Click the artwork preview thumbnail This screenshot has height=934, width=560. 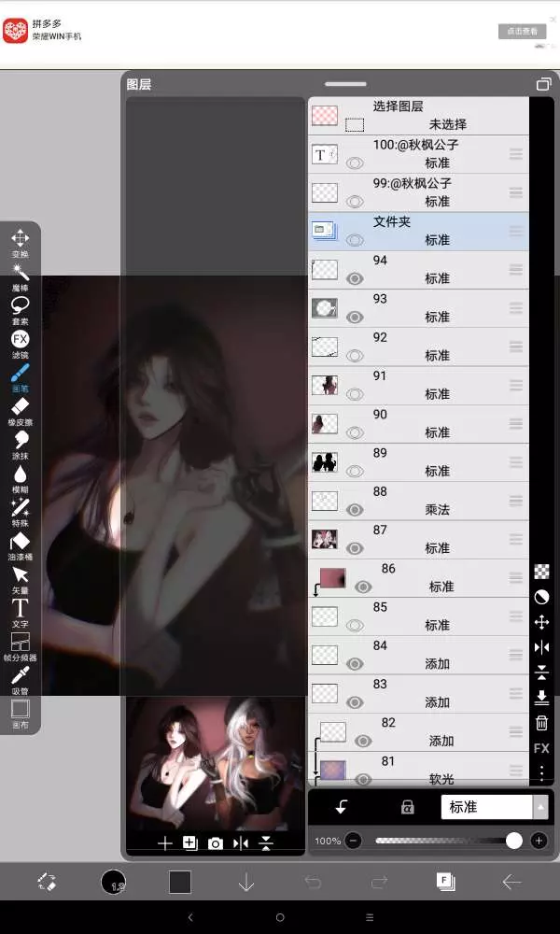coord(216,763)
